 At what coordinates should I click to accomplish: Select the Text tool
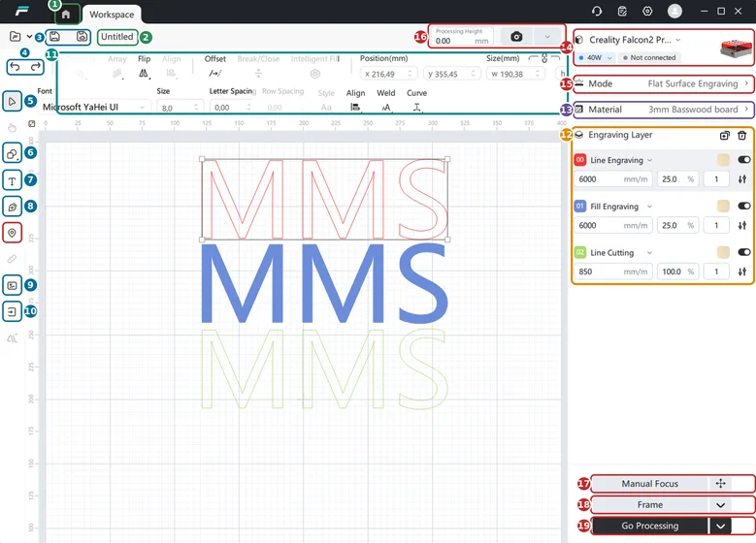click(12, 180)
